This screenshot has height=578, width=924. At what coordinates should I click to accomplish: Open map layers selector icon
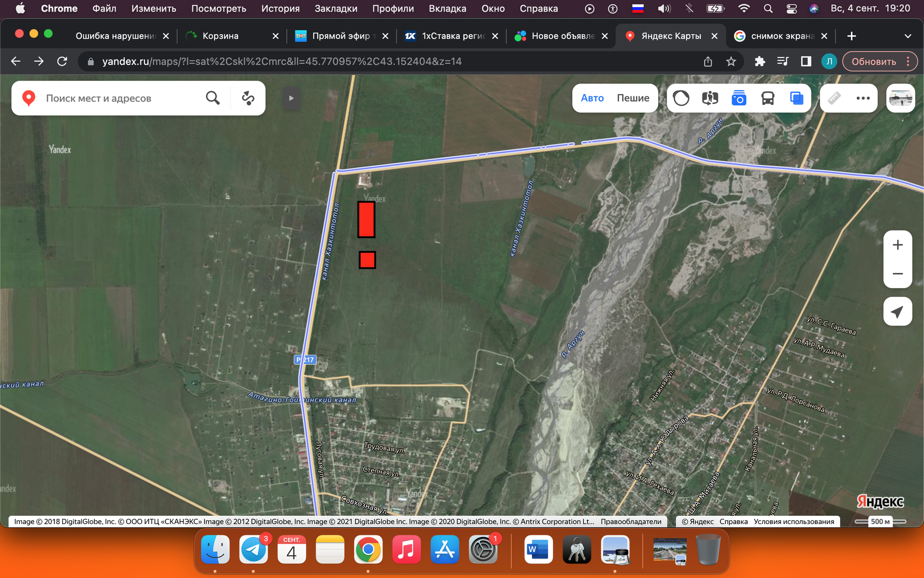(x=796, y=98)
